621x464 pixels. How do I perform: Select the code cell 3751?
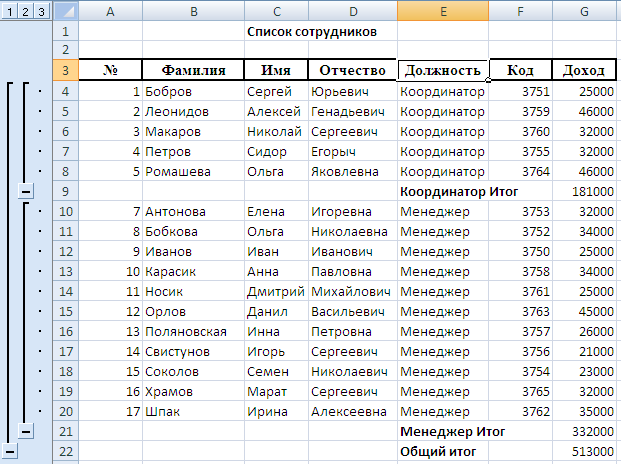520,91
